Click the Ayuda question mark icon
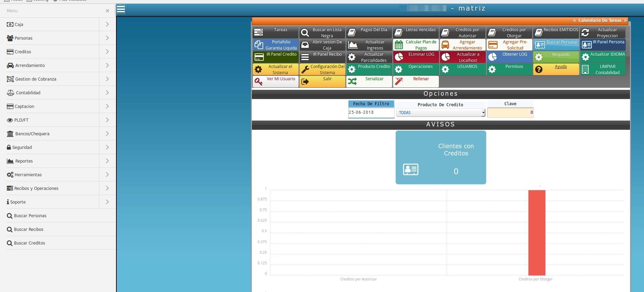This screenshot has height=292, width=644. point(539,69)
